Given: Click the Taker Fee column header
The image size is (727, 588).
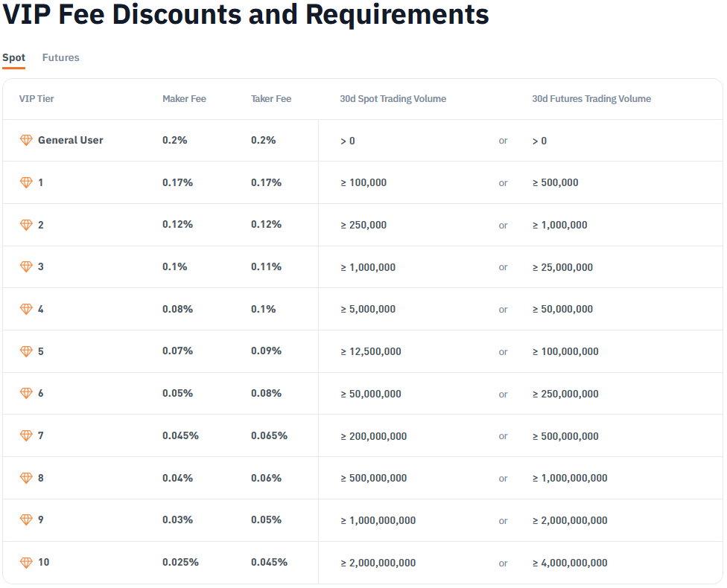Looking at the screenshot, I should [x=271, y=99].
